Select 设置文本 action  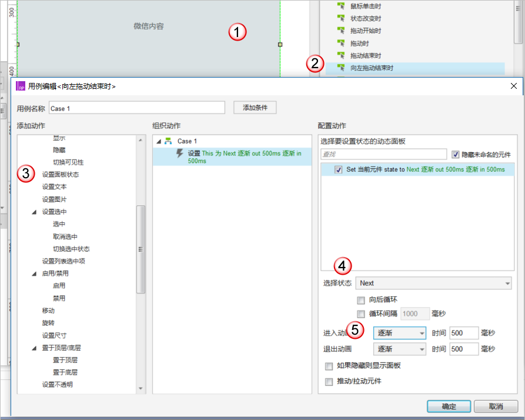(x=54, y=187)
